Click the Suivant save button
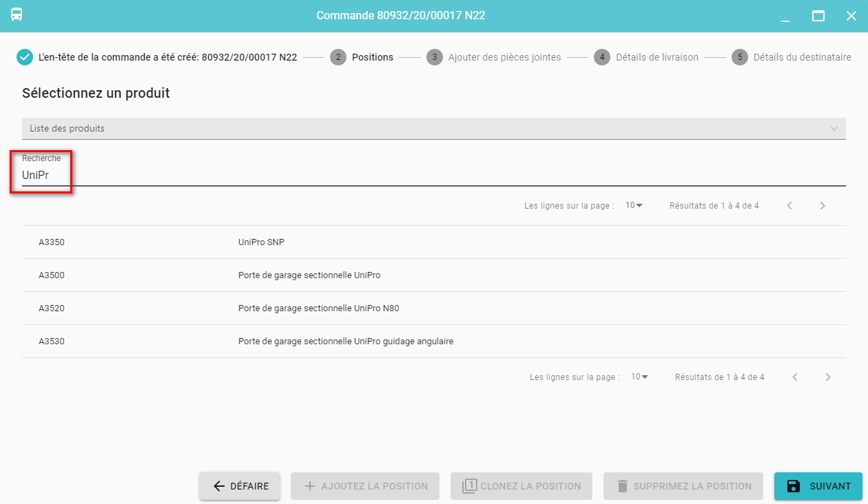This screenshot has height=504, width=868. [x=818, y=486]
